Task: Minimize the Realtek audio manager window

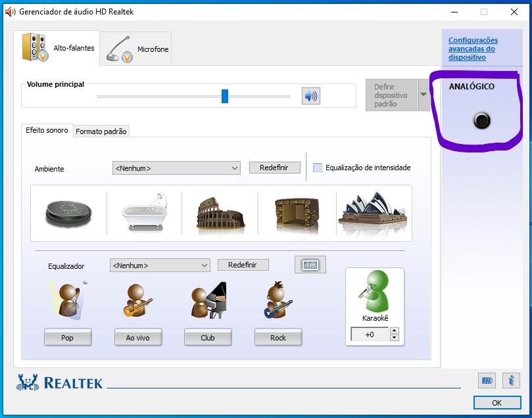Action: click(x=454, y=12)
